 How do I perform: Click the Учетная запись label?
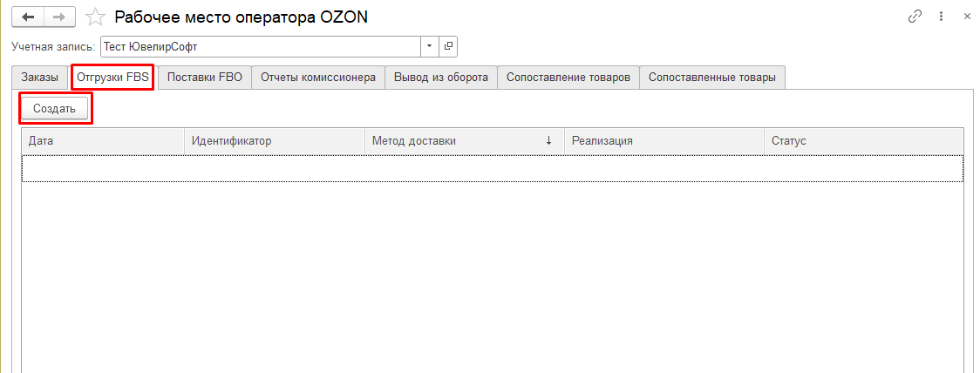point(54,47)
